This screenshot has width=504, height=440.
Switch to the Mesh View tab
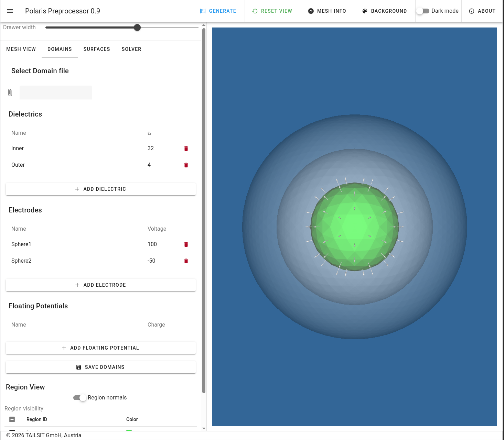coord(21,49)
